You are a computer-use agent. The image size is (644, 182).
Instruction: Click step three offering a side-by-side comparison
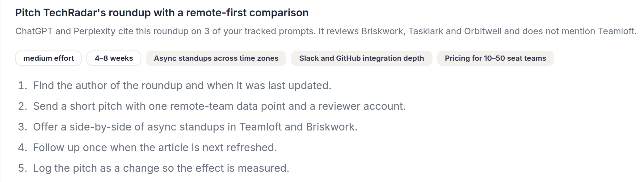point(195,127)
